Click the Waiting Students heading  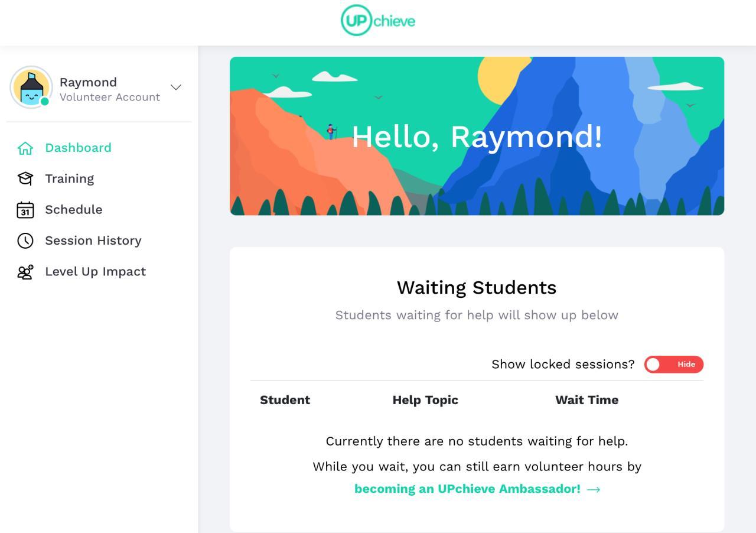pyautogui.click(x=477, y=288)
